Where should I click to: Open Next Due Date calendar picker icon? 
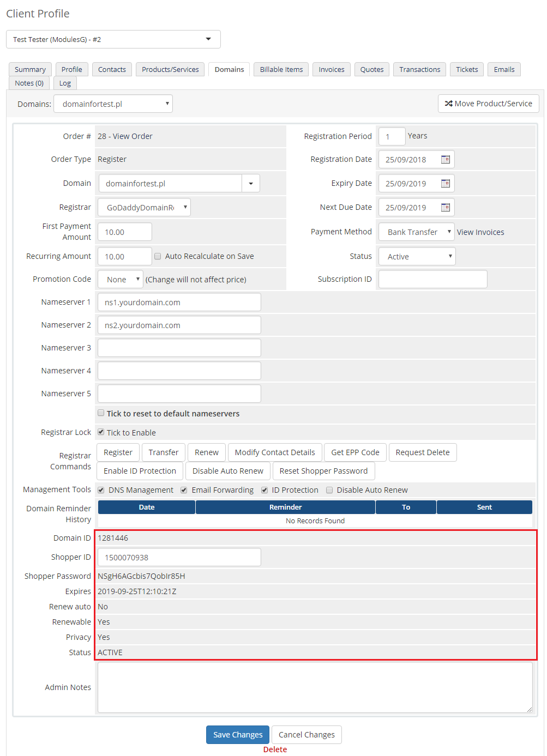(x=446, y=208)
